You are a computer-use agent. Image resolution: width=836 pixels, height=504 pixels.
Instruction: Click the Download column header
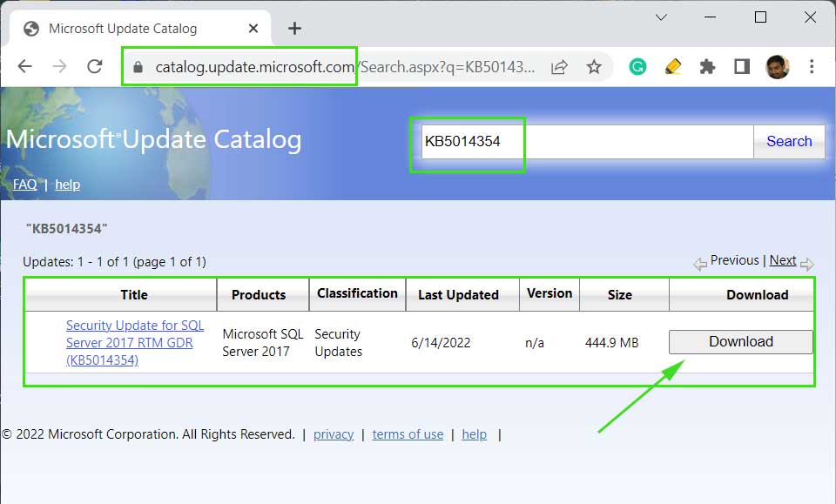click(x=757, y=294)
